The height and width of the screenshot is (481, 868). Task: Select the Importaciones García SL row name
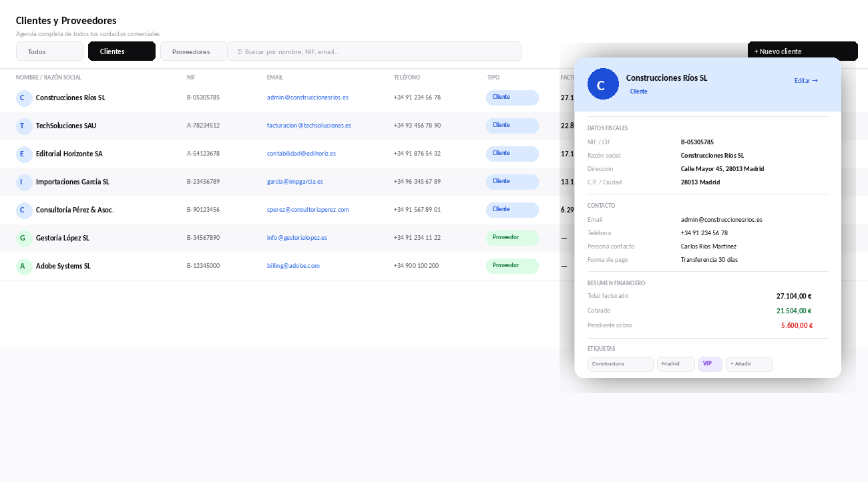(x=73, y=182)
